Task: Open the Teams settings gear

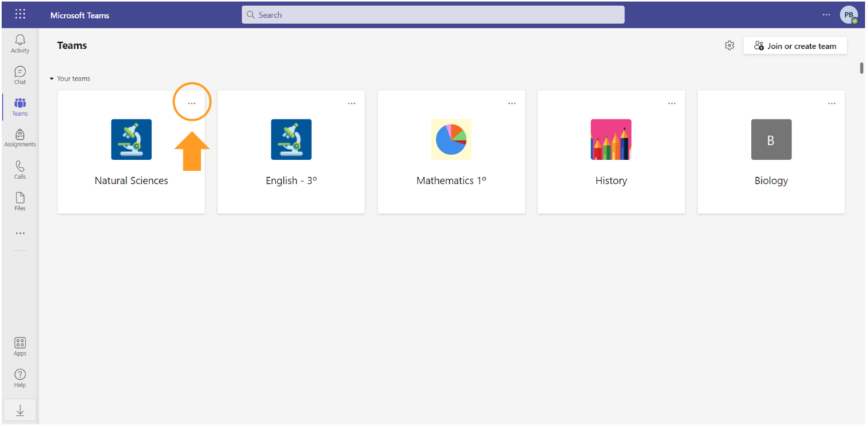Action: (x=730, y=45)
